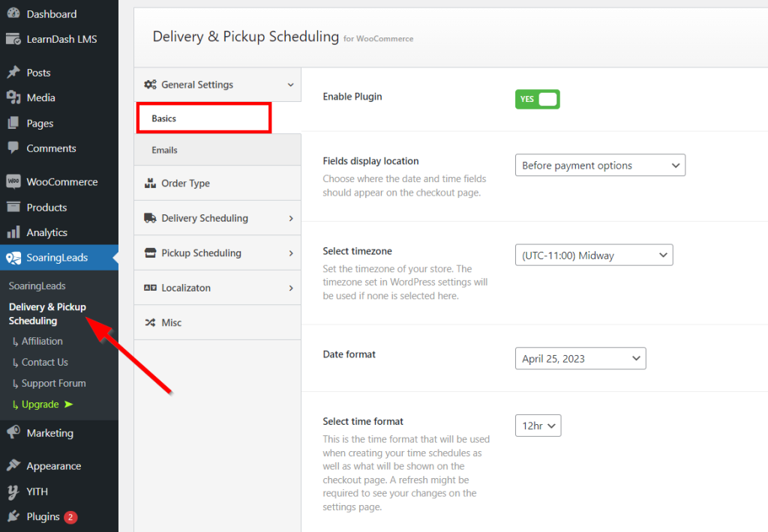Expand the Pickup Scheduling chevron
This screenshot has height=532, width=768.
click(x=291, y=253)
